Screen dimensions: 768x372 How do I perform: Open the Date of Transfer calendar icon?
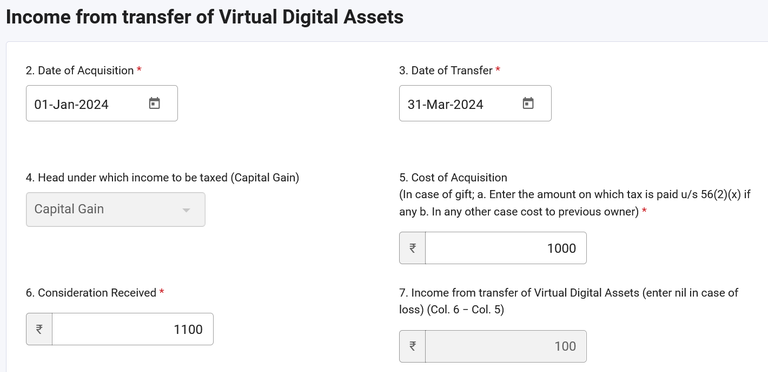click(x=528, y=103)
